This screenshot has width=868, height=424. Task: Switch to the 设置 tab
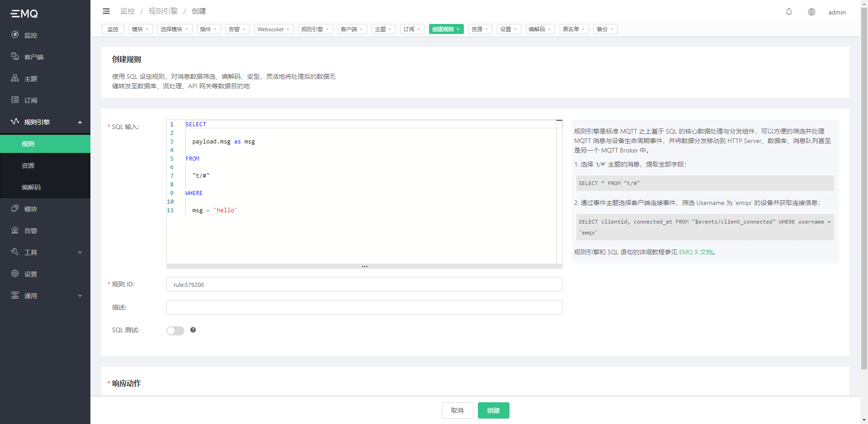tap(509, 29)
